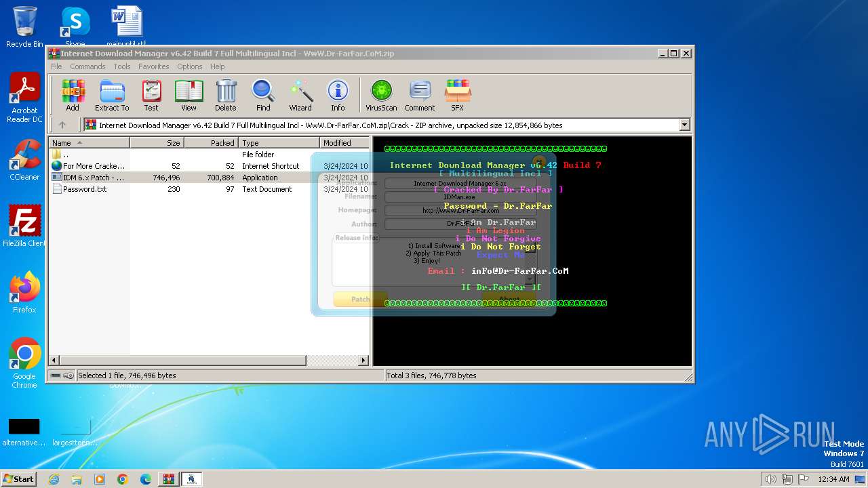Sort files by the Size column header
The image size is (868, 488).
157,142
